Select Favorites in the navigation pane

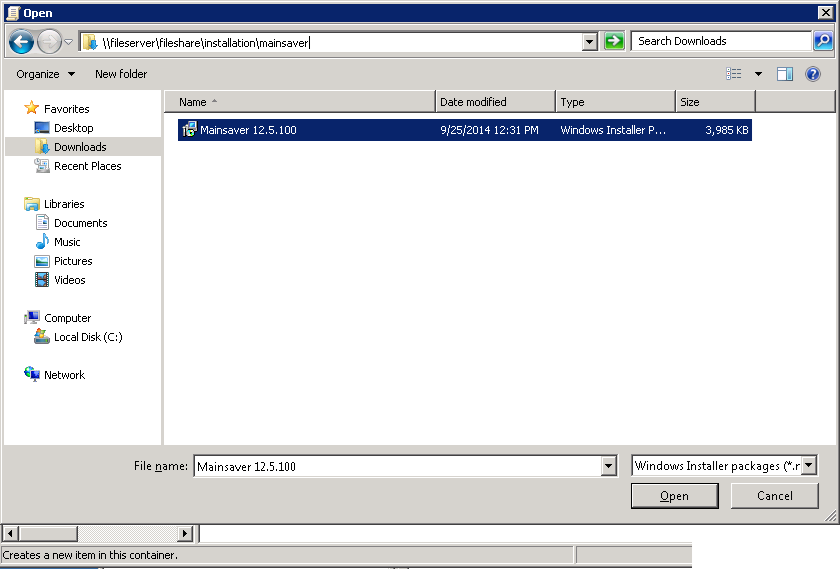66,109
